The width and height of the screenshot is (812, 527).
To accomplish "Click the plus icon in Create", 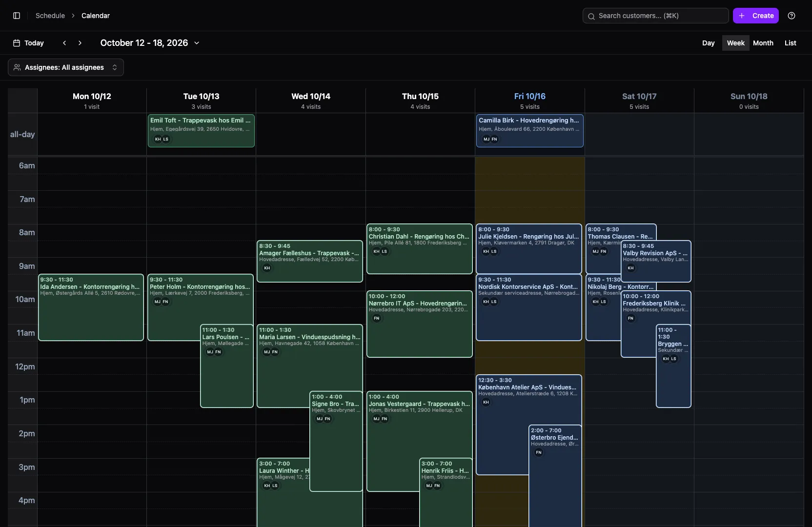I will pos(742,16).
